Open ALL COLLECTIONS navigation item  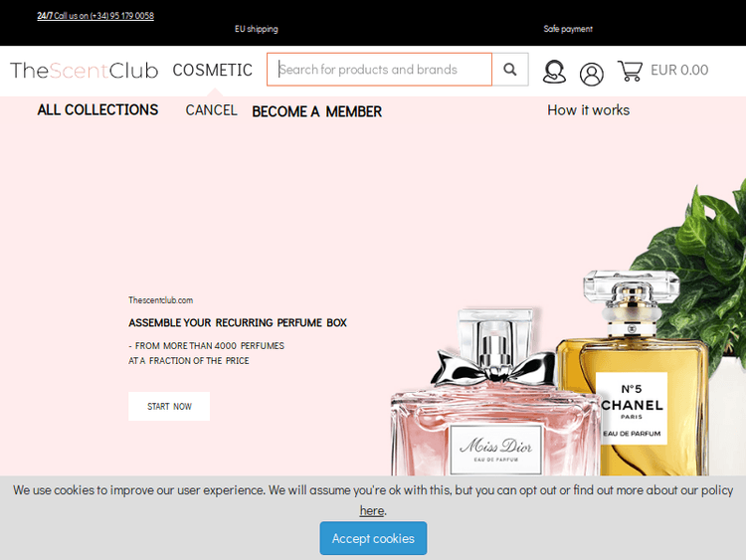pyautogui.click(x=97, y=109)
